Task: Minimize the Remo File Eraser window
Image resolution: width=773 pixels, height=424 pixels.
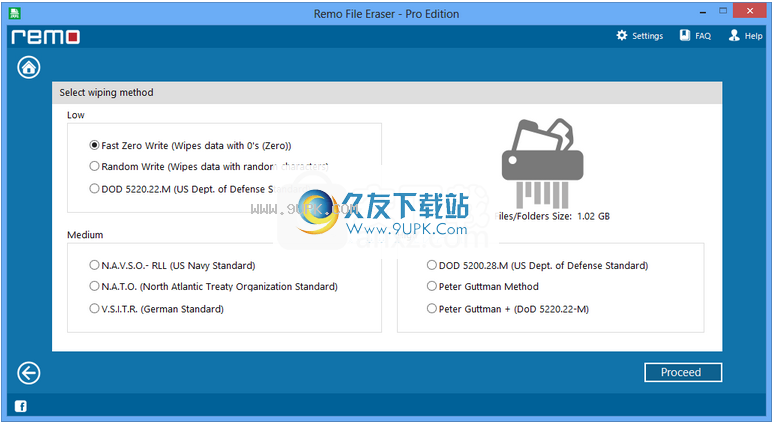Action: (x=703, y=11)
